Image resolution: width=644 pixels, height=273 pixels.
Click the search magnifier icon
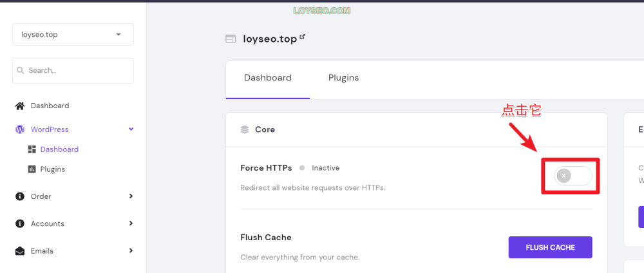coord(20,71)
